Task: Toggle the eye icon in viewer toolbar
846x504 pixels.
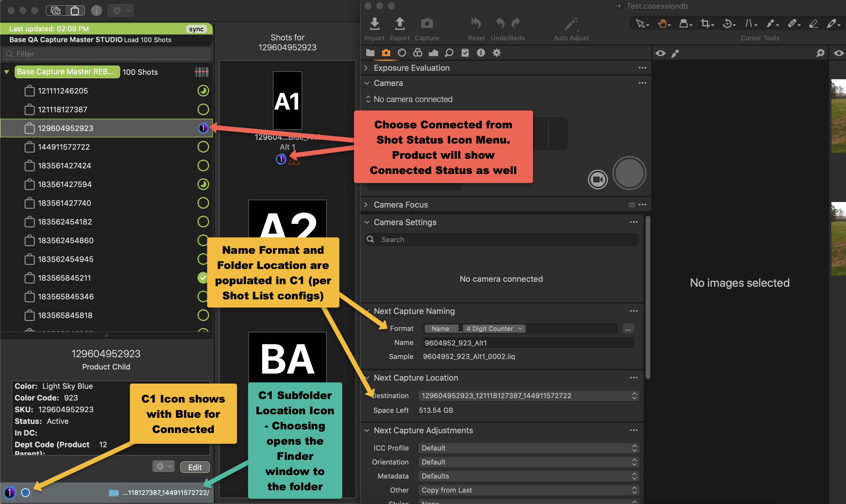Action: [x=660, y=53]
